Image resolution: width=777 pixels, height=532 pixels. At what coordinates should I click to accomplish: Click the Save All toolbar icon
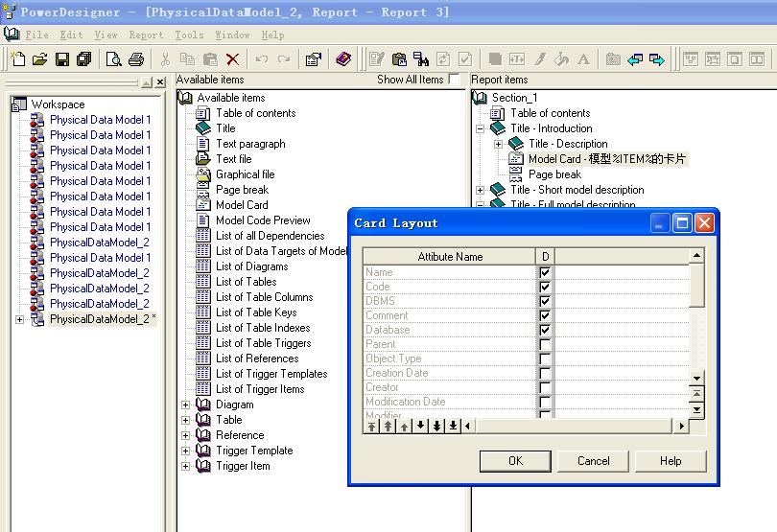(x=84, y=59)
